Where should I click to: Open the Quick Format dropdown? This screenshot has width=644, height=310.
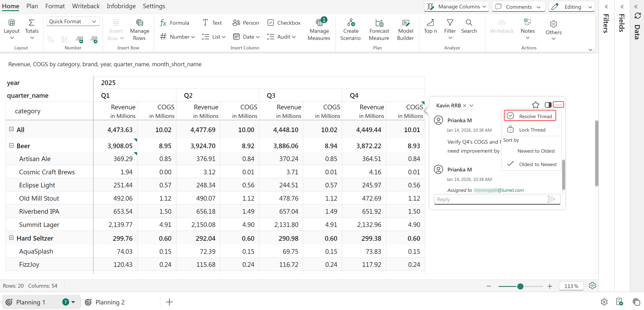coord(73,21)
